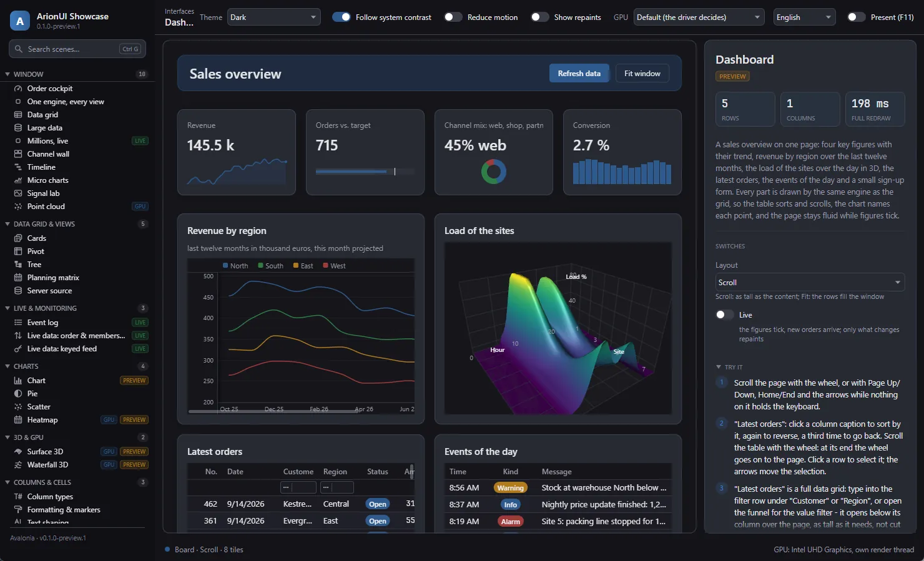Click the Channel wall icon
This screenshot has width=924, height=561.
pos(18,154)
